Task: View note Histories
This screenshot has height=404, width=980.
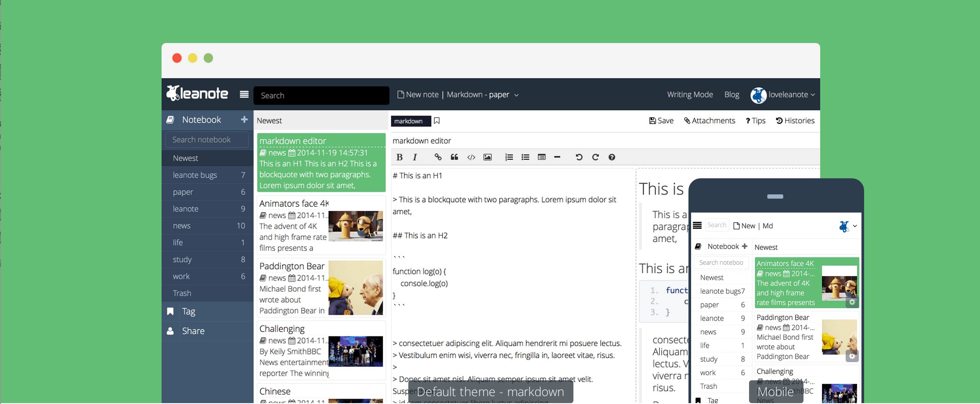Action: (x=795, y=121)
